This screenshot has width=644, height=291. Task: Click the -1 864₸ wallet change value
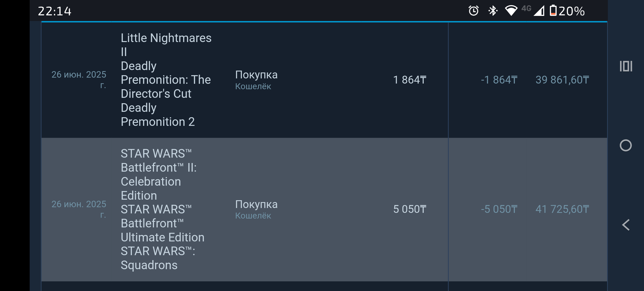point(499,80)
